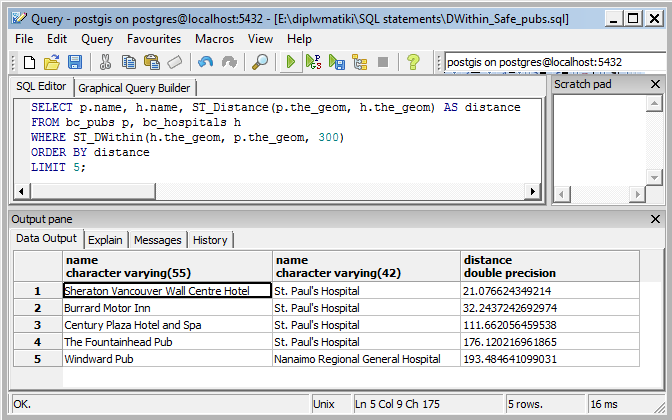Close the Scratch pad panel

(x=655, y=84)
